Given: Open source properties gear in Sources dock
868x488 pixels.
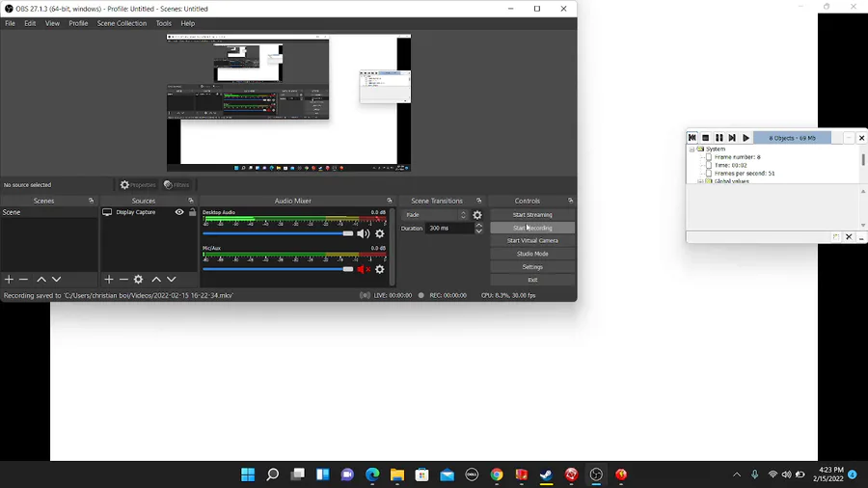Looking at the screenshot, I should (x=138, y=280).
